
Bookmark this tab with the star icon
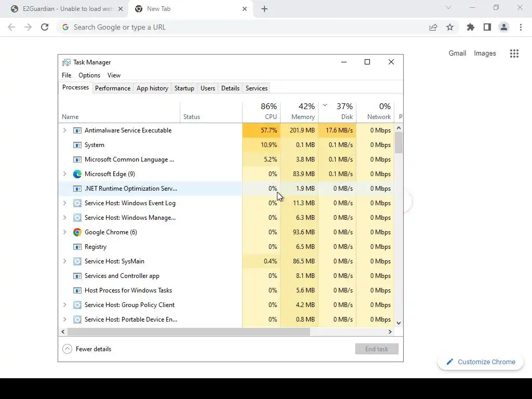[450, 27]
